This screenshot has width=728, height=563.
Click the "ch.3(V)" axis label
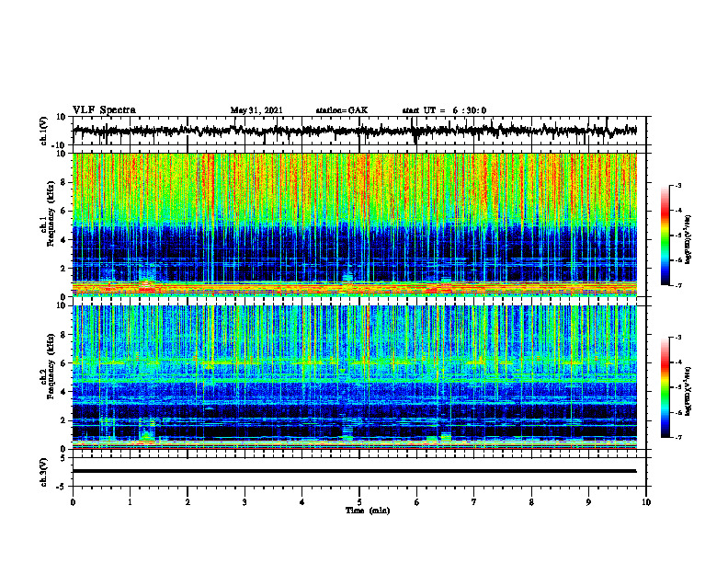point(44,472)
